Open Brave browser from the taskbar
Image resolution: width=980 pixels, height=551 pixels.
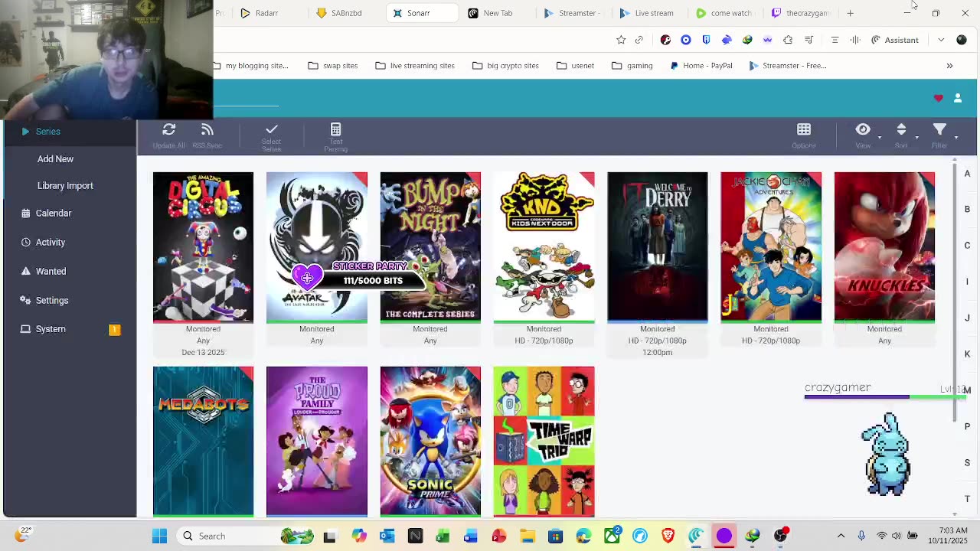click(x=668, y=536)
